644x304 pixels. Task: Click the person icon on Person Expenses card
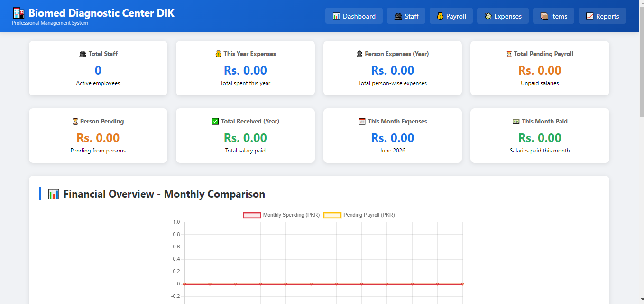click(x=359, y=54)
